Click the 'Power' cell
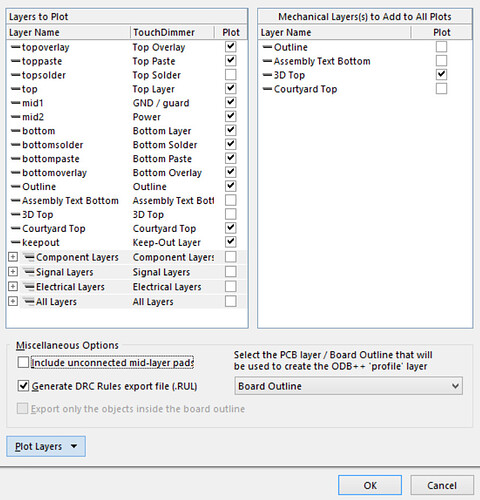This screenshot has width=480, height=500. point(147,117)
